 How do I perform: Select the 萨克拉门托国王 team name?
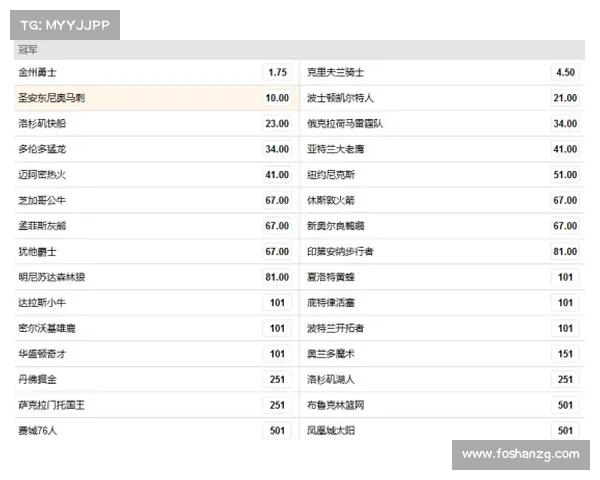pos(51,405)
